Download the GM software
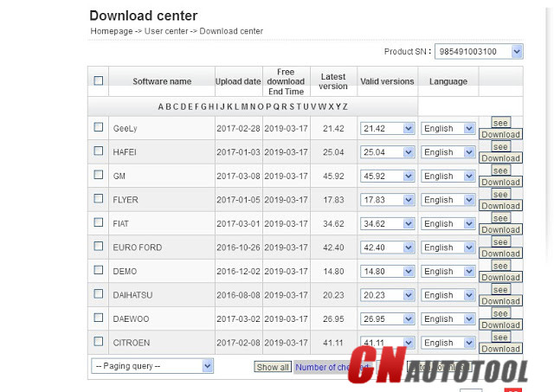This screenshot has height=392, width=554. (x=500, y=182)
